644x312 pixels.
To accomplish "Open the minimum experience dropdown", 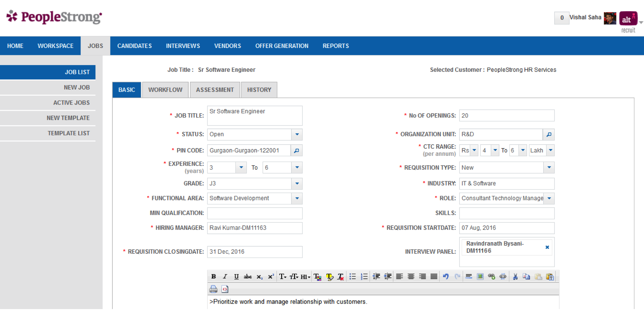I will 241,167.
